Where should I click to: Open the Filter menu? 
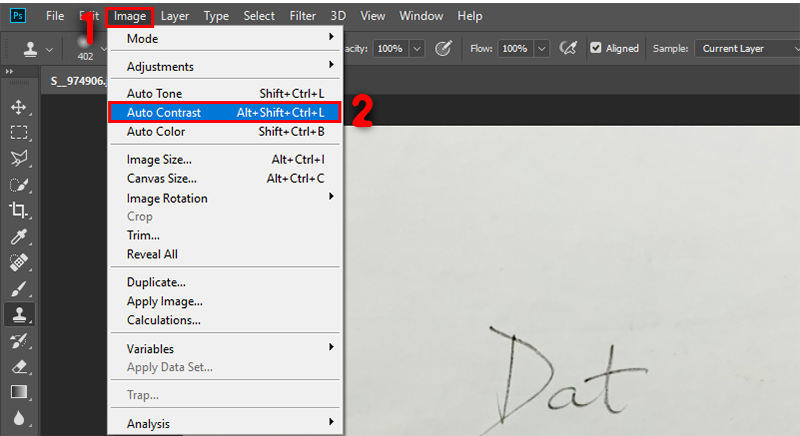302,16
